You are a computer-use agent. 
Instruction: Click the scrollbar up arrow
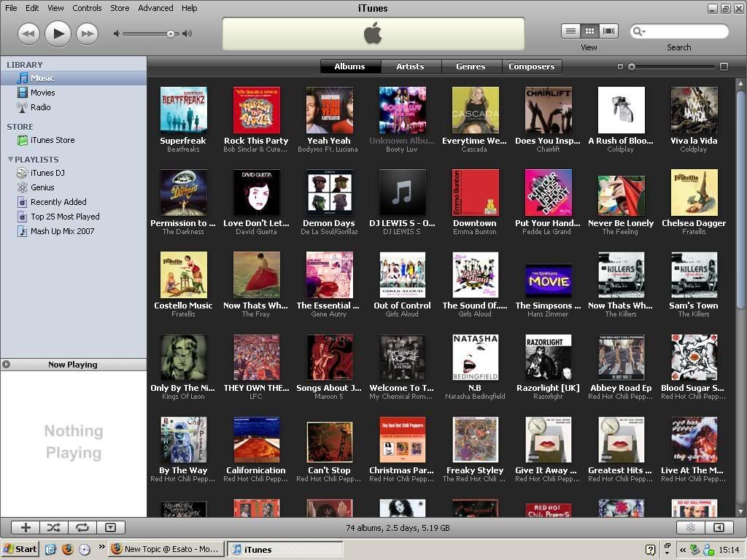[741, 83]
